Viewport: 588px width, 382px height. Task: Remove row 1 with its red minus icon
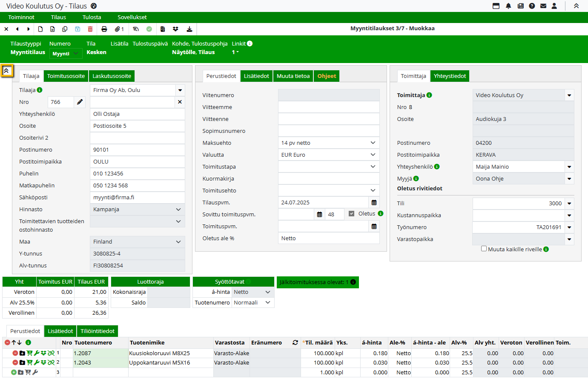click(x=15, y=353)
